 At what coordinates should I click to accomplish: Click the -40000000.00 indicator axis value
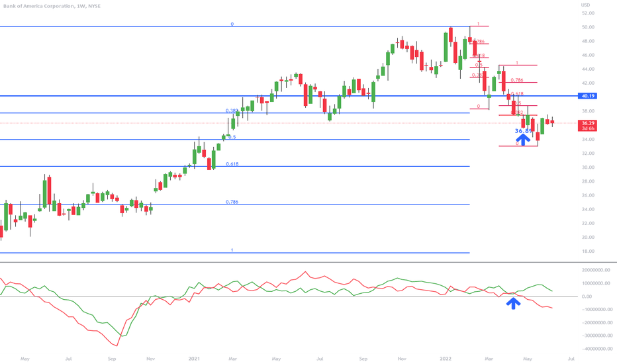click(x=597, y=349)
